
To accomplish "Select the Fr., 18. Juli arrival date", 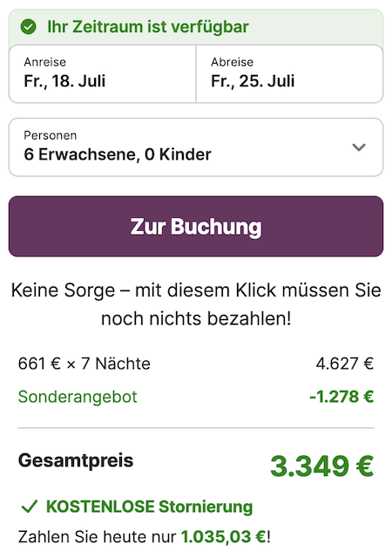I will point(64,81).
